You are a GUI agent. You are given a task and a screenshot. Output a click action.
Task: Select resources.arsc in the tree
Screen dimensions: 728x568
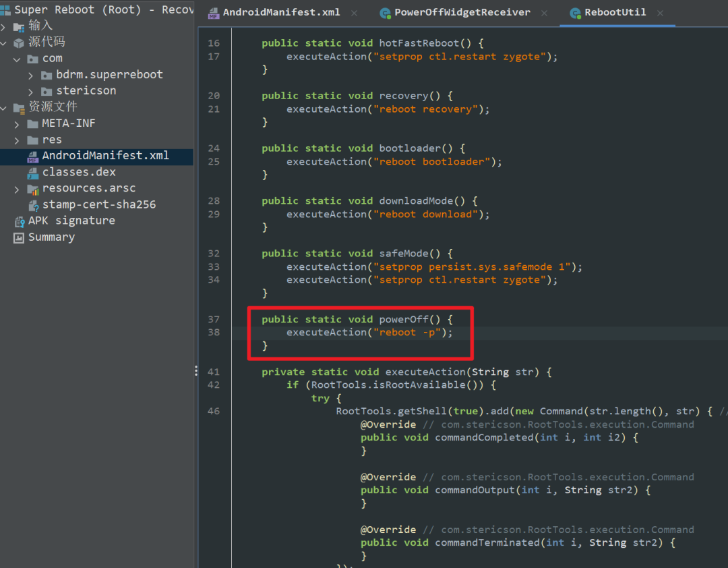pos(89,188)
